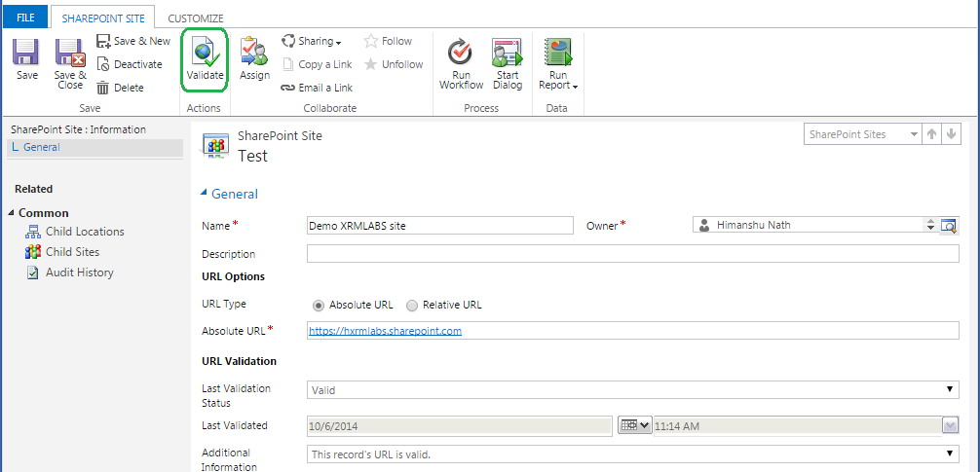980x472 pixels.
Task: Open the Last Validated time dropdown
Action: pos(950,426)
